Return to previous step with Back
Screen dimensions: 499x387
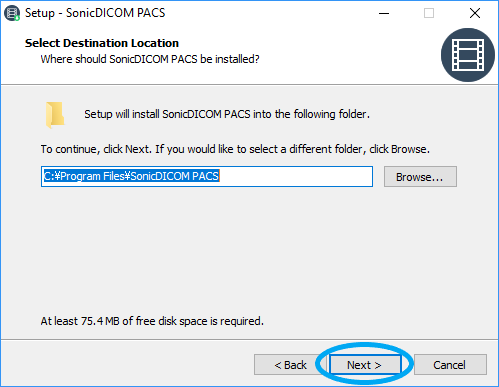click(290, 365)
